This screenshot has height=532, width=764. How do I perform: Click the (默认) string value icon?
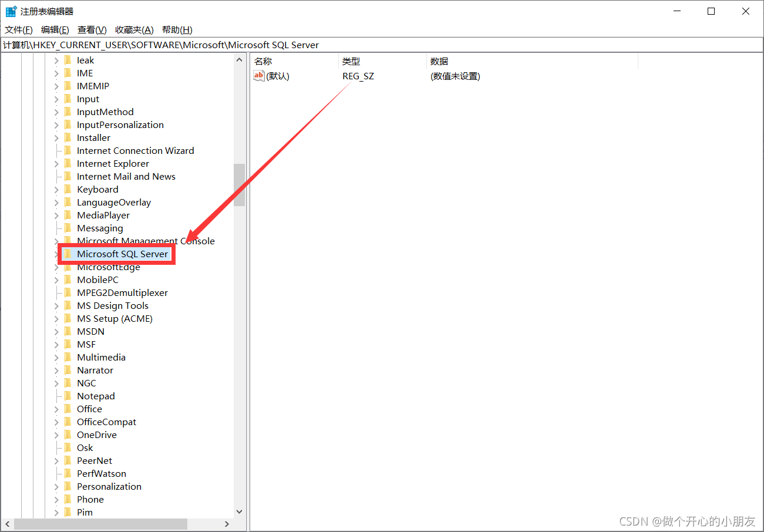click(259, 76)
